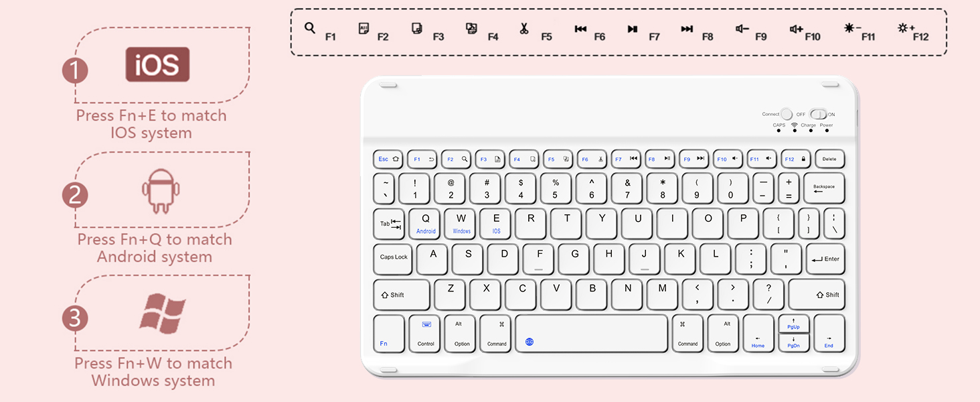
Task: Click the CAPS indicator light
Action: (x=779, y=131)
